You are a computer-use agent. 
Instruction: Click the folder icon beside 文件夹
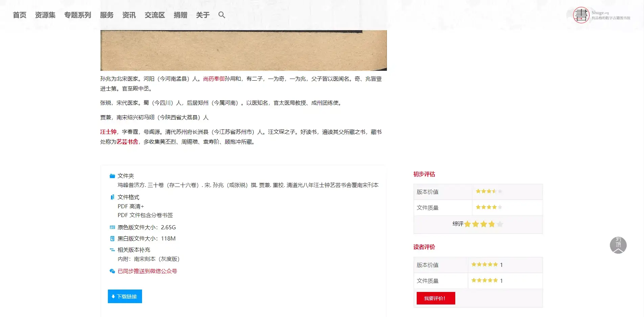pos(112,175)
